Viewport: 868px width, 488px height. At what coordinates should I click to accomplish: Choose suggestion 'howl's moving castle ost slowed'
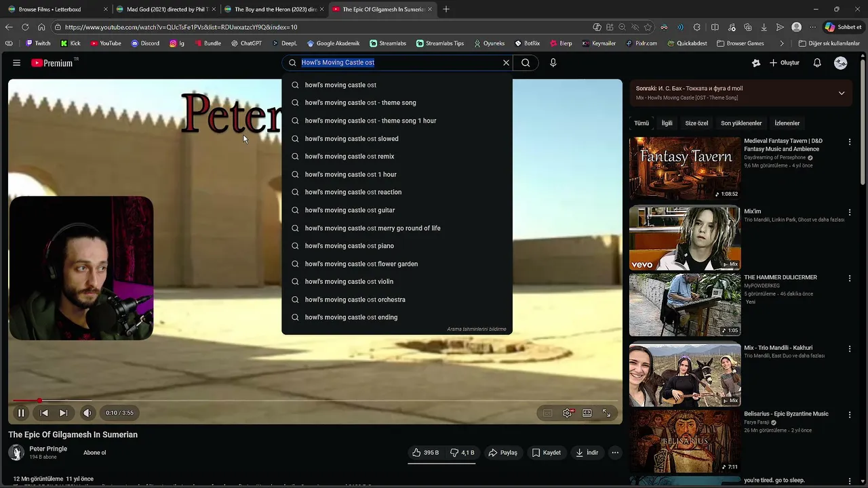tap(397, 138)
